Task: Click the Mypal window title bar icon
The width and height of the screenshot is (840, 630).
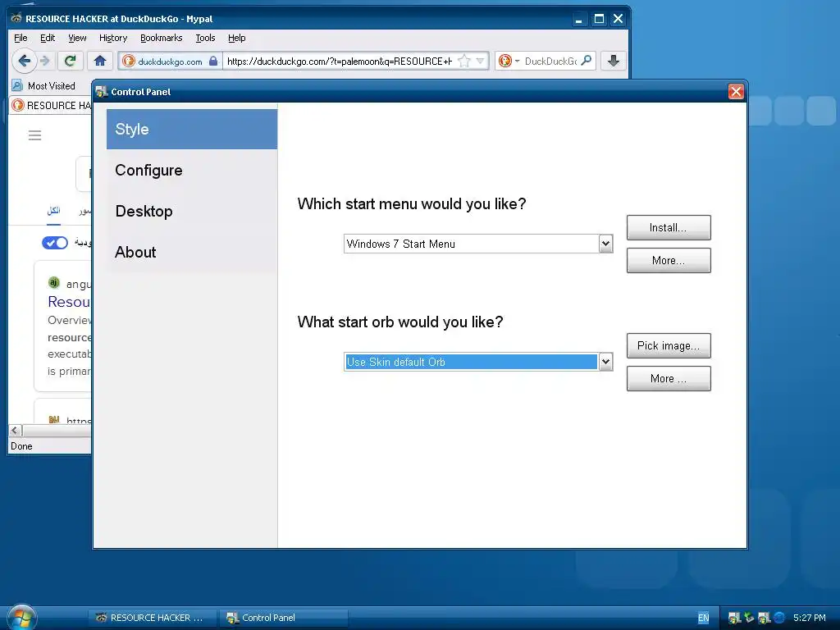Action: coord(16,19)
